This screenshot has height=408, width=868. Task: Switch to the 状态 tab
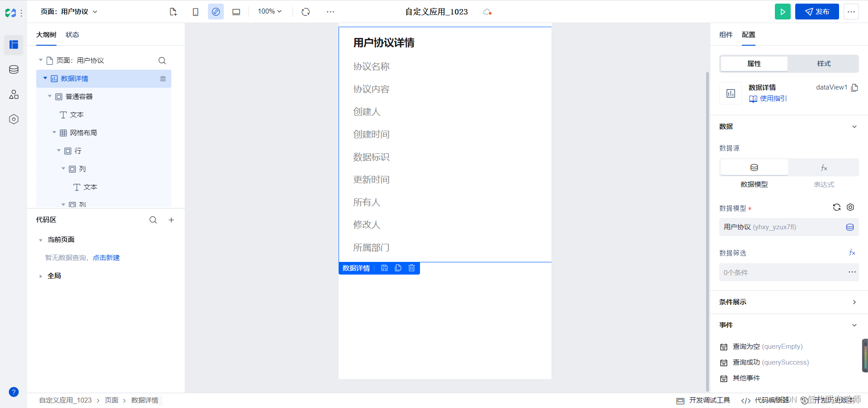pos(72,35)
